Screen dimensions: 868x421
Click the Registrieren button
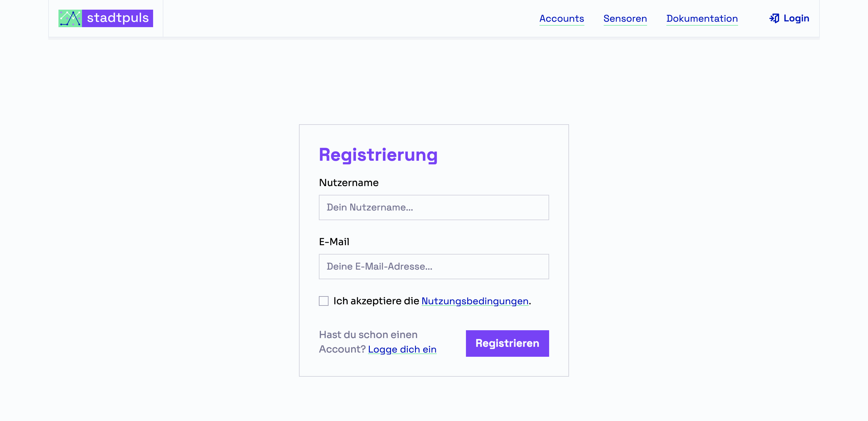(x=507, y=343)
